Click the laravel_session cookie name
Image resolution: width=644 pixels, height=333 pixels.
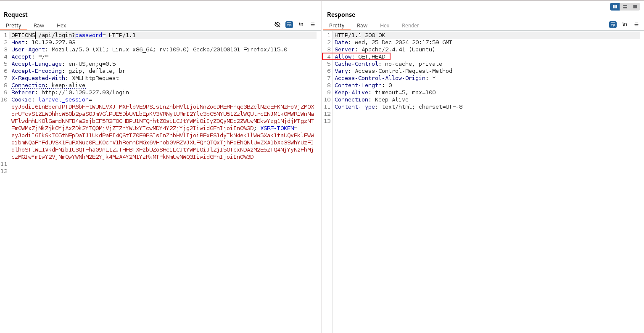tap(63, 100)
